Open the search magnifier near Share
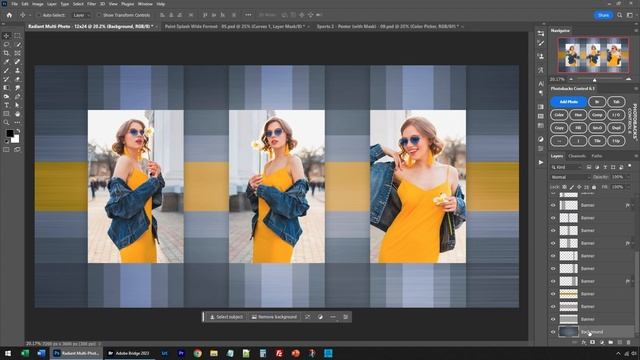This screenshot has height=360, width=640. [x=620, y=15]
